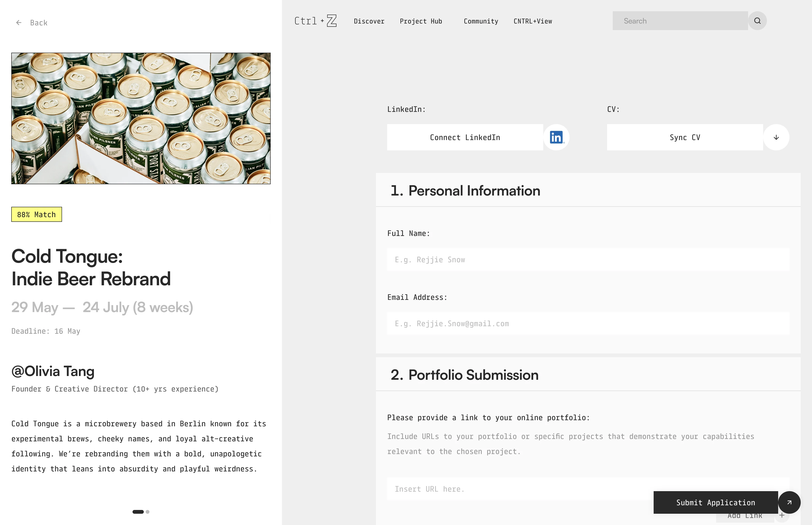Open the CNTRL+View menu item
This screenshot has width=812, height=525.
pos(533,21)
